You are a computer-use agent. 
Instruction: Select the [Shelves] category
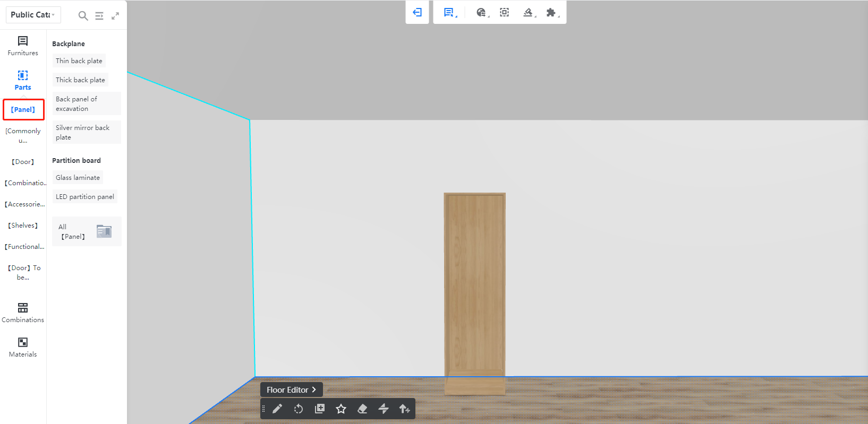tap(23, 226)
